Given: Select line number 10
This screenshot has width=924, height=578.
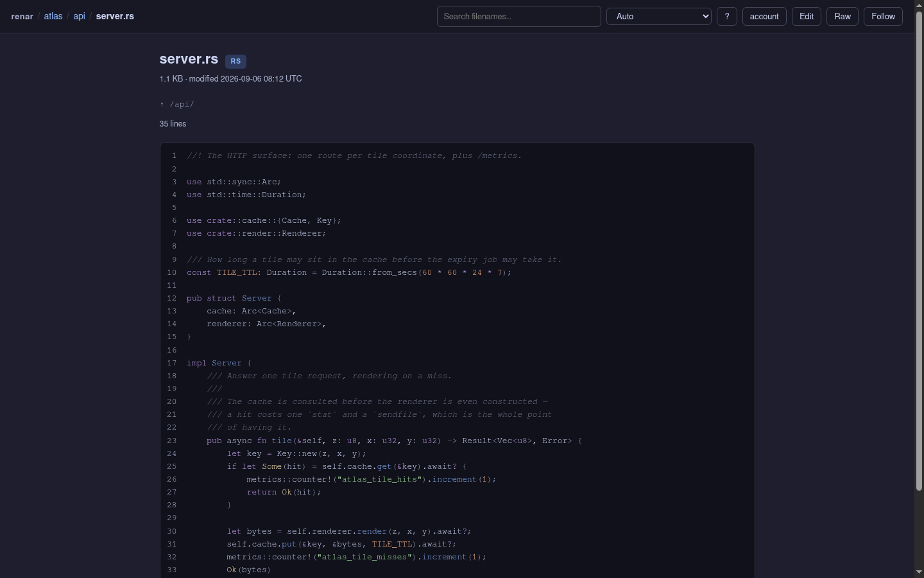Looking at the screenshot, I should click(x=171, y=272).
